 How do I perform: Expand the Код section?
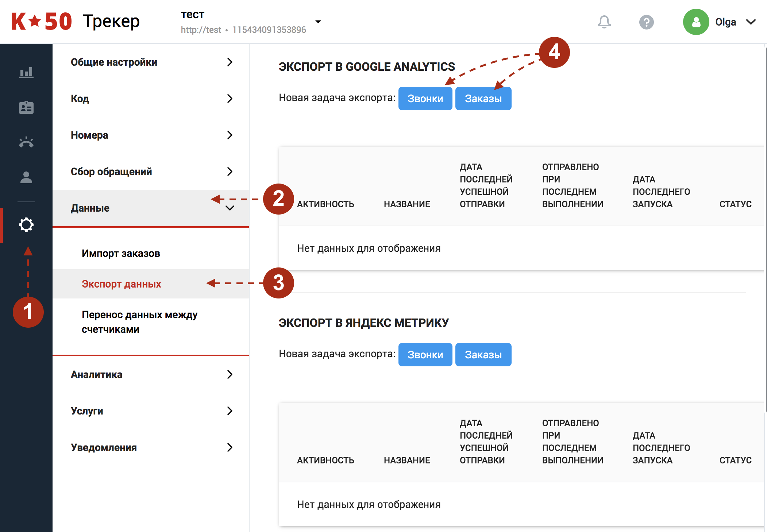(151, 99)
